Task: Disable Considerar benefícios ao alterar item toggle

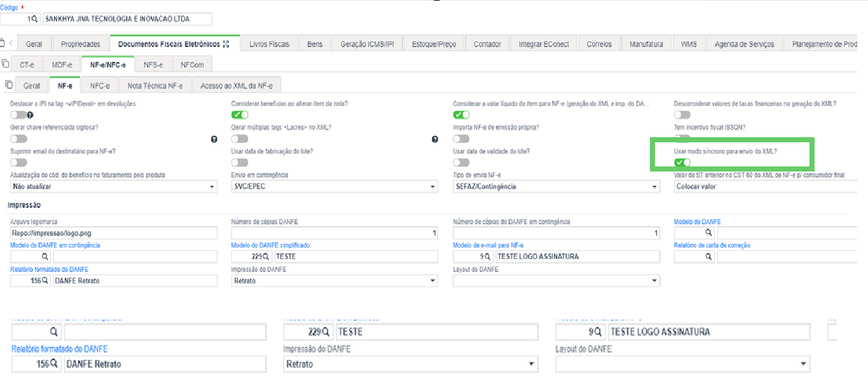Action: (240, 115)
